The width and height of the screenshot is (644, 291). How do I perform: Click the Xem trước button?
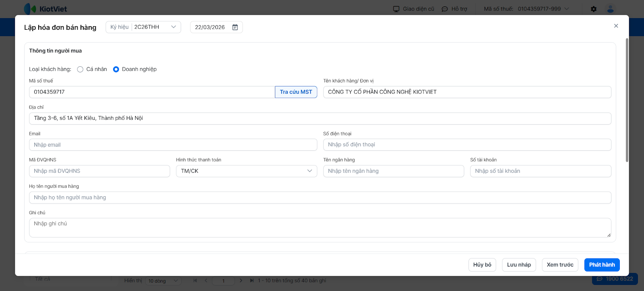560,265
